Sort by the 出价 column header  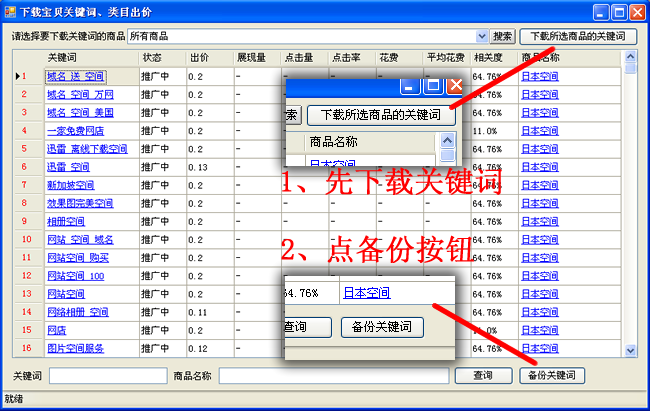click(x=208, y=58)
